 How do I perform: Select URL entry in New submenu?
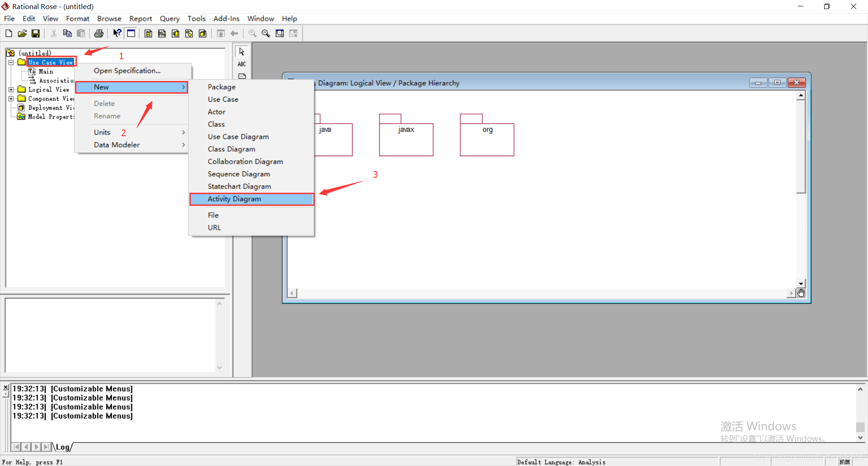pos(252,228)
